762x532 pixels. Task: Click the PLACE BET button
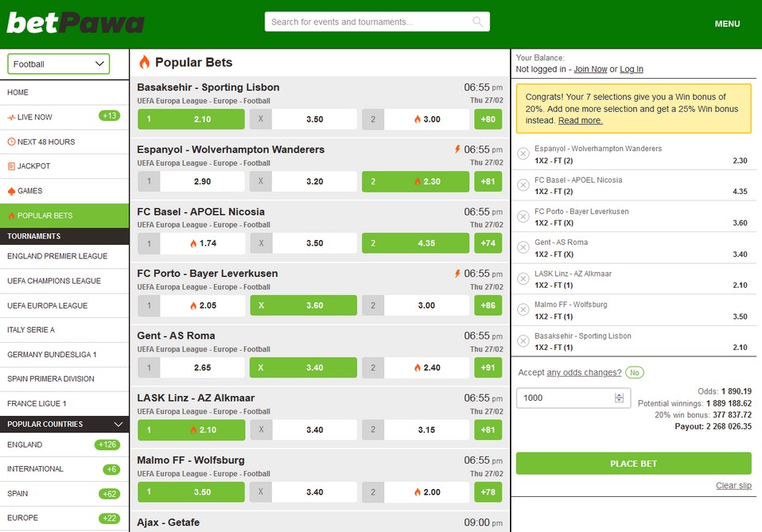click(634, 464)
